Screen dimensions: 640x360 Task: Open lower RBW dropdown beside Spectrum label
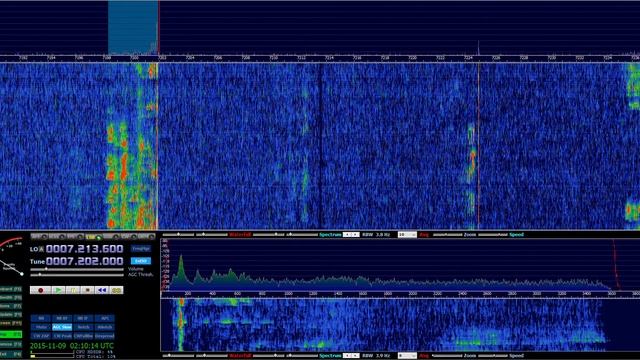(351, 356)
